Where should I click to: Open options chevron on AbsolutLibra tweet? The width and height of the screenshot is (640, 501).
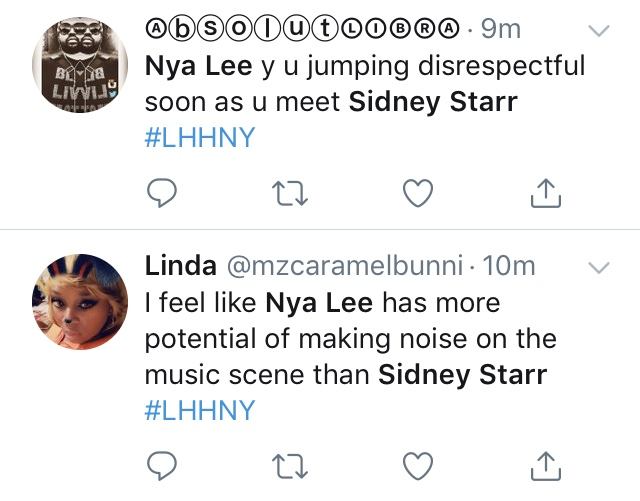(x=599, y=31)
